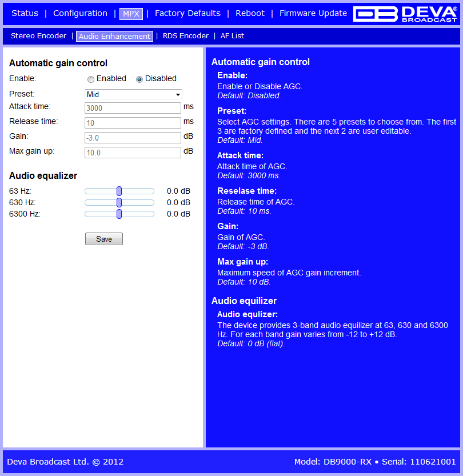This screenshot has width=463, height=476.
Task: Click the 63 Hz equalizer slider handle
Action: click(119, 191)
